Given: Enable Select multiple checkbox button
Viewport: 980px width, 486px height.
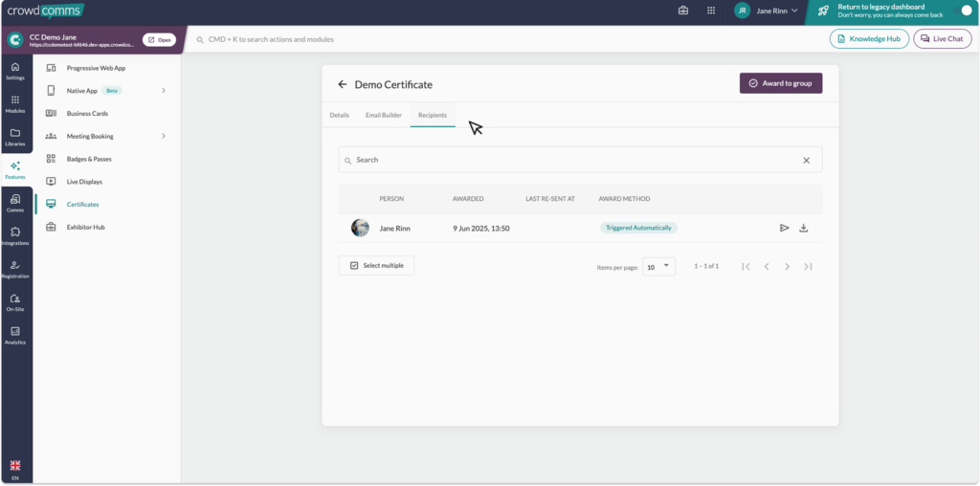Looking at the screenshot, I should point(376,265).
